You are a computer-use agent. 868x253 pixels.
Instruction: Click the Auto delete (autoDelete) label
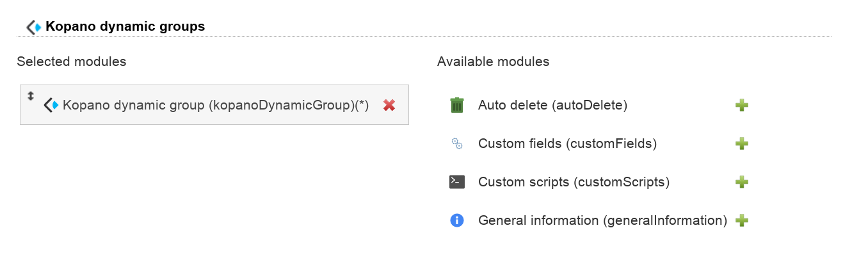pos(552,105)
